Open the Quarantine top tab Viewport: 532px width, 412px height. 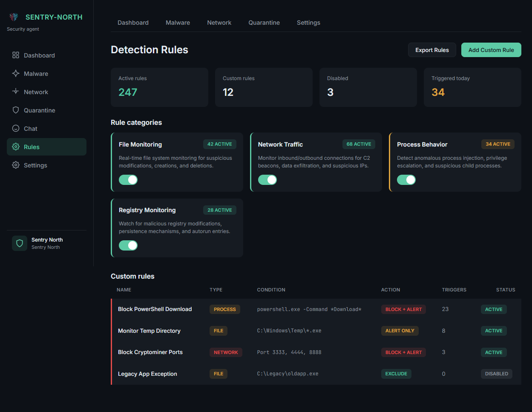click(264, 23)
